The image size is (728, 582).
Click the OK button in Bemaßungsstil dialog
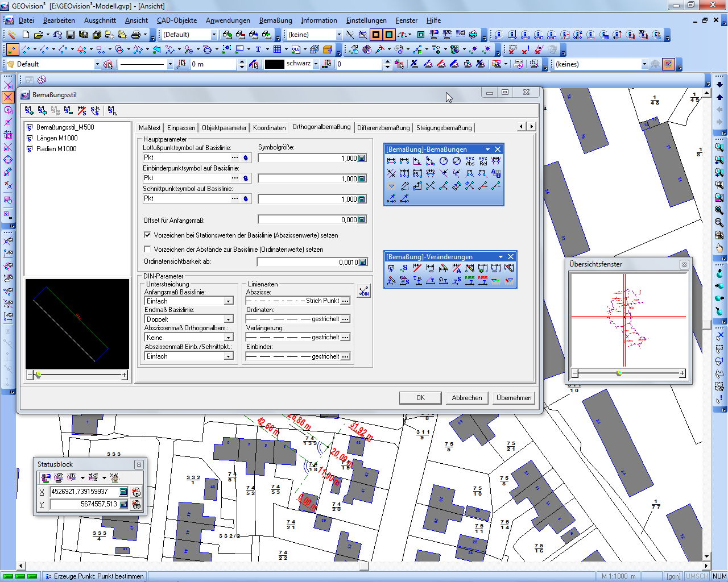click(420, 398)
